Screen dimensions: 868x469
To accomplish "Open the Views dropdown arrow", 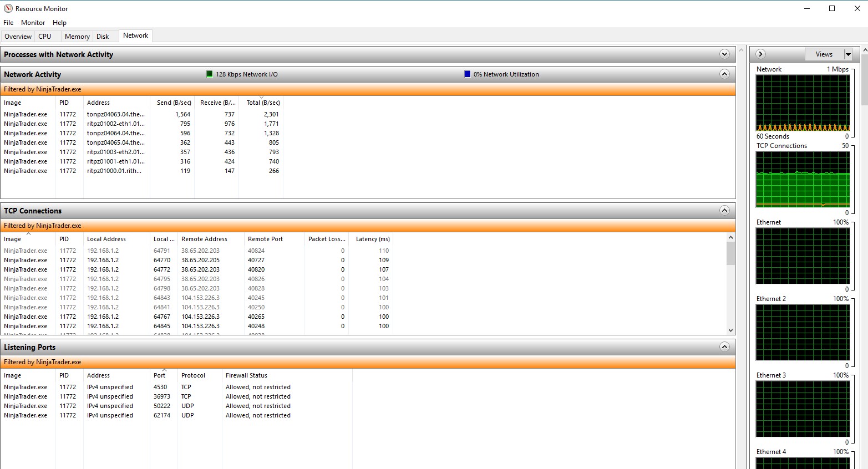I will pos(847,54).
